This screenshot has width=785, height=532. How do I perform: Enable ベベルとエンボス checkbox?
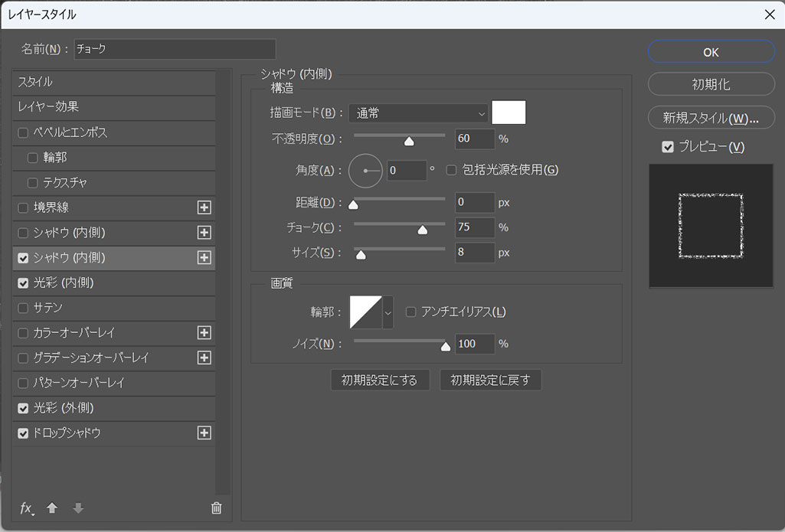23,132
